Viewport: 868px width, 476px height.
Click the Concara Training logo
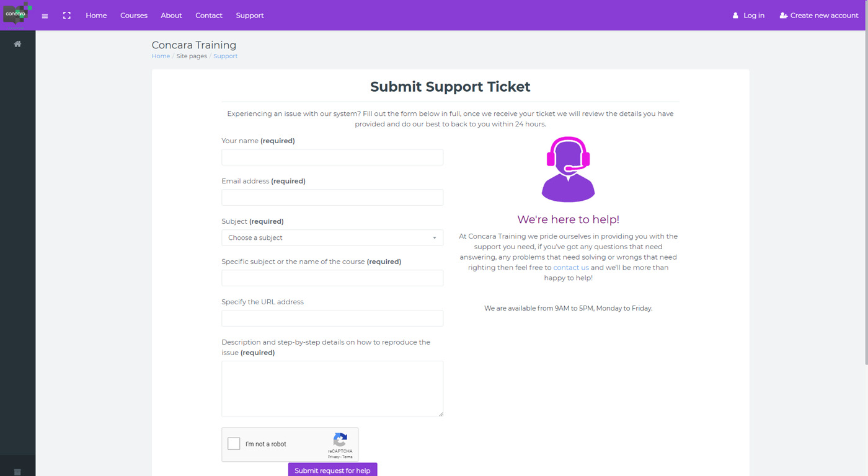(x=16, y=14)
